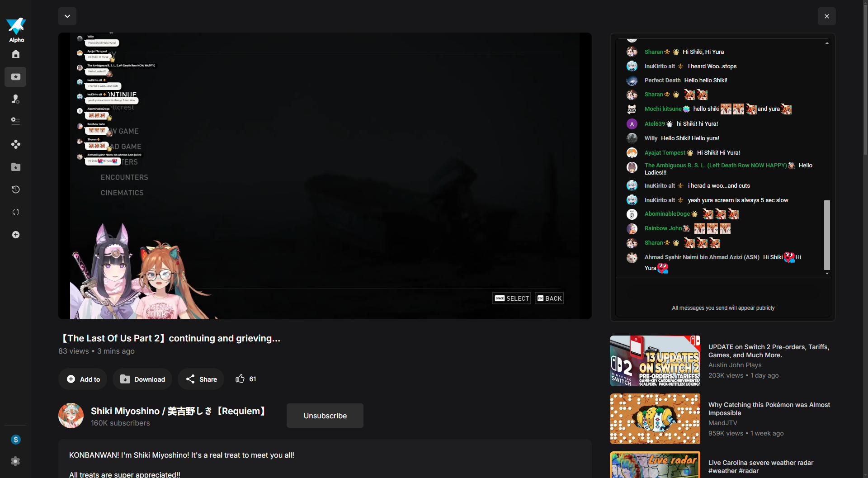Open the Switch 2 updates video thumbnail

(655, 361)
